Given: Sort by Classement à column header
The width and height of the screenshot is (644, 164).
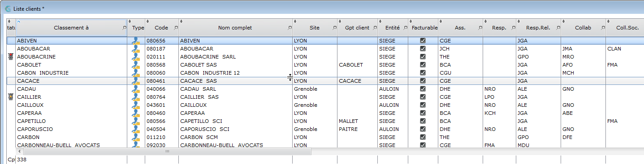Looking at the screenshot, I should pos(71,28).
